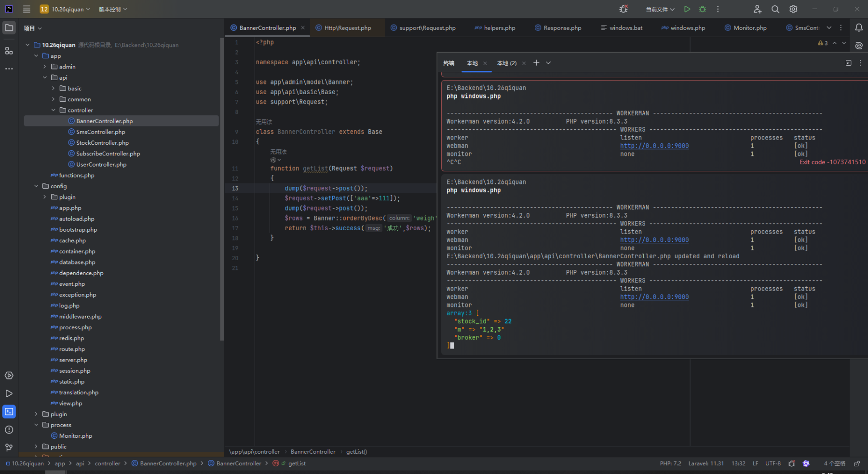The width and height of the screenshot is (868, 474).
Task: Open the Problems tool window
Action: coord(9,430)
